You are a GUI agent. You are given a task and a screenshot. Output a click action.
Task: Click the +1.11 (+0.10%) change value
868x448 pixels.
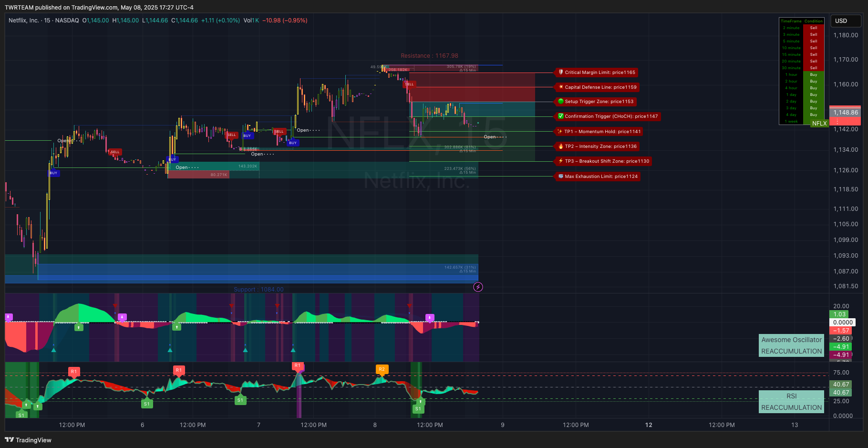pos(220,21)
